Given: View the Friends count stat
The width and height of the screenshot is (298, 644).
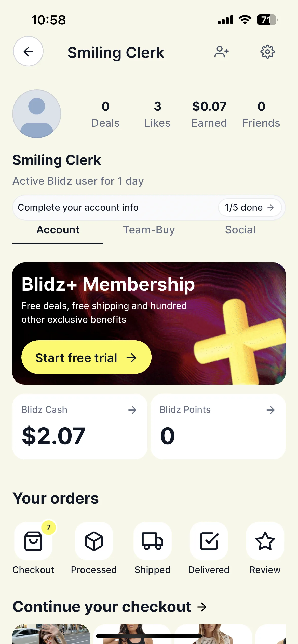Looking at the screenshot, I should point(261,114).
